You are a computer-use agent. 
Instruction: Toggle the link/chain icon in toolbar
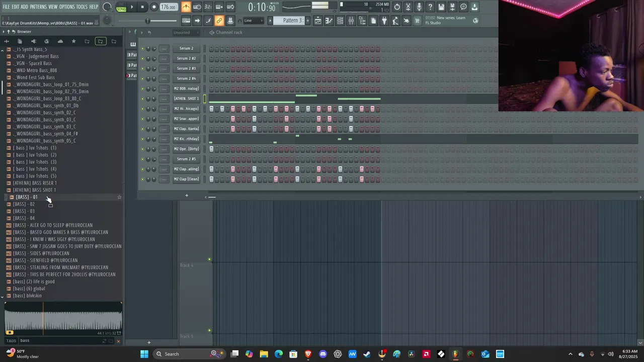(x=219, y=21)
